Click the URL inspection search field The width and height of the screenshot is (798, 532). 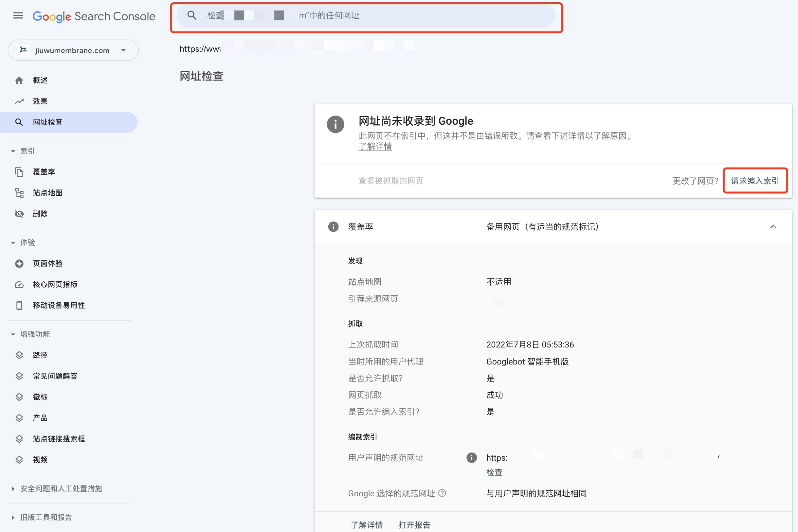click(x=366, y=16)
